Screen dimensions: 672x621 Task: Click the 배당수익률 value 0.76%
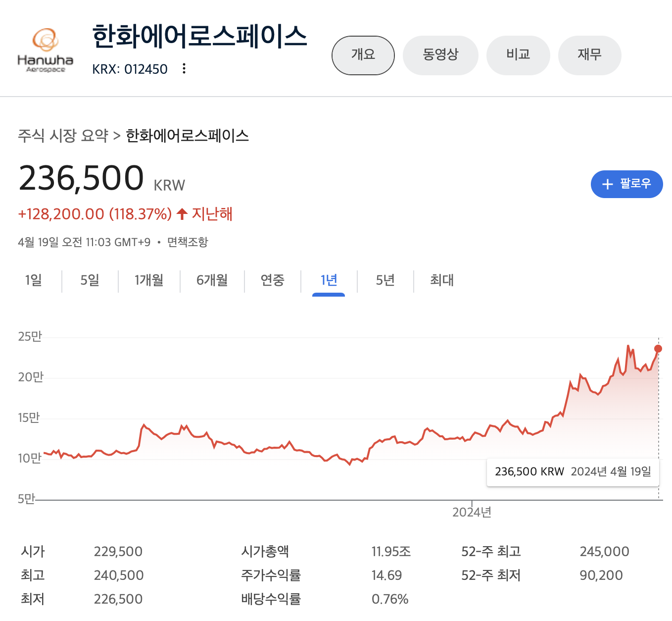pos(390,599)
